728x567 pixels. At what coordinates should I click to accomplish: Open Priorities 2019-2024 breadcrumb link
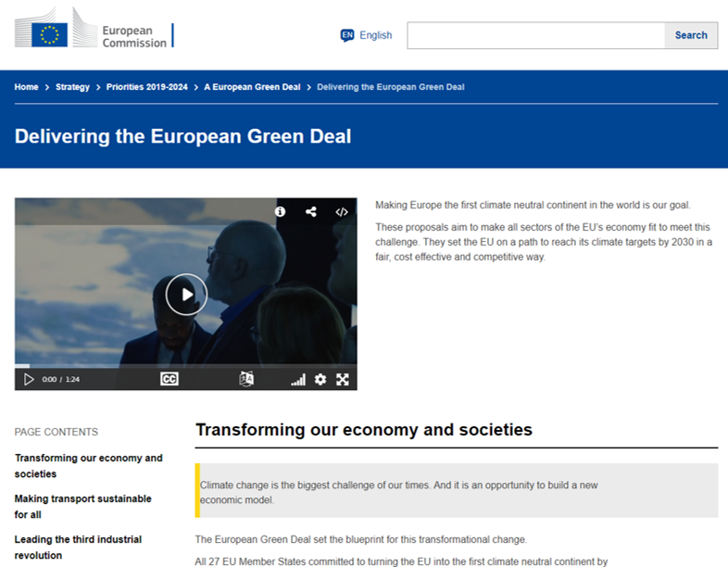pyautogui.click(x=146, y=87)
